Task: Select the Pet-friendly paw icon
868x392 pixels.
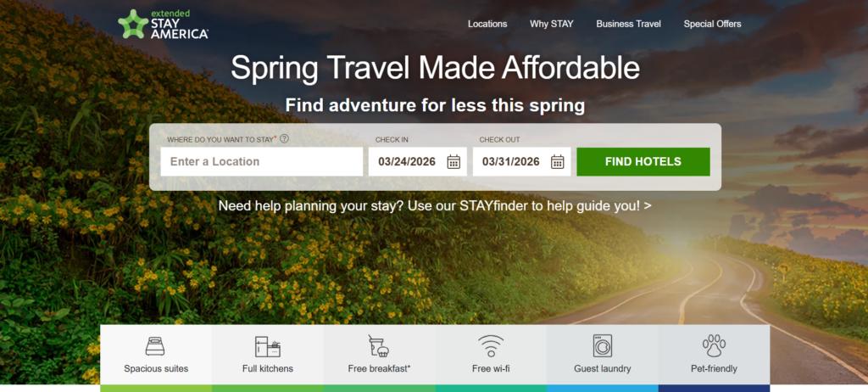Action: pyautogui.click(x=714, y=346)
